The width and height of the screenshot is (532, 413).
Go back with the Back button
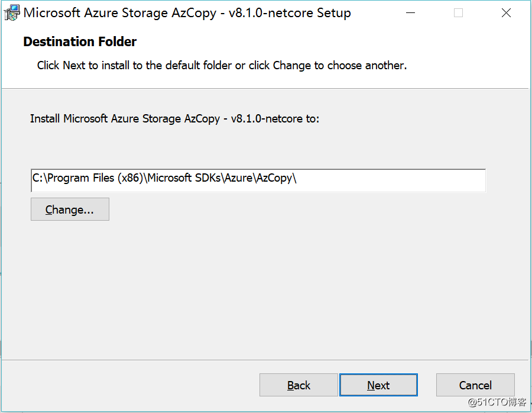[x=299, y=385]
